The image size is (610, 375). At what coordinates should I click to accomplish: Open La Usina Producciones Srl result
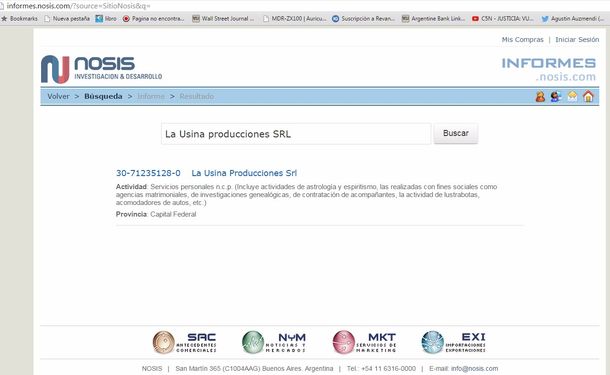point(244,173)
